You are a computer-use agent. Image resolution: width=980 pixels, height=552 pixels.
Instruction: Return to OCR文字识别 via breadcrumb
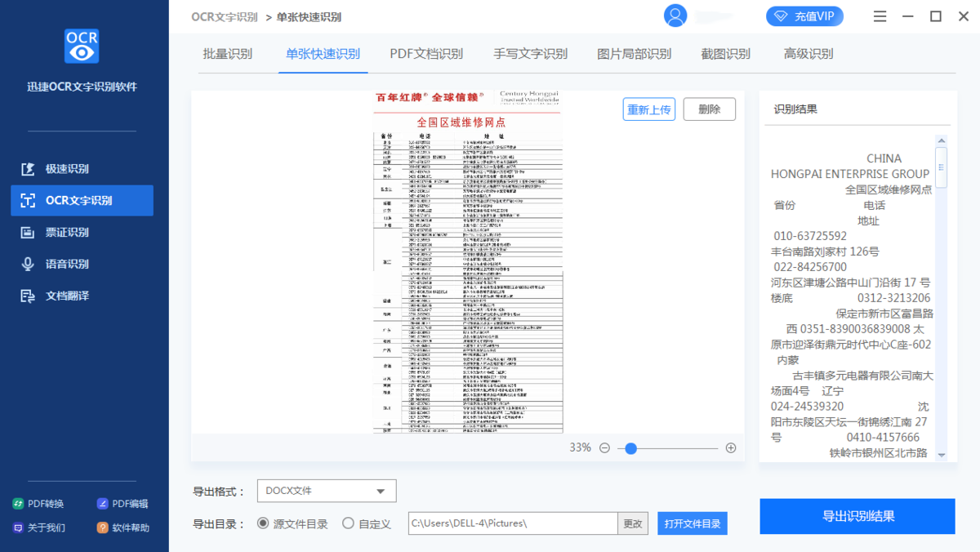[224, 16]
